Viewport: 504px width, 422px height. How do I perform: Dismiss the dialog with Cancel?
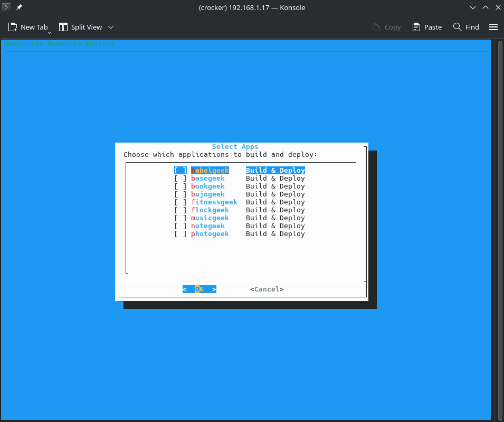267,289
